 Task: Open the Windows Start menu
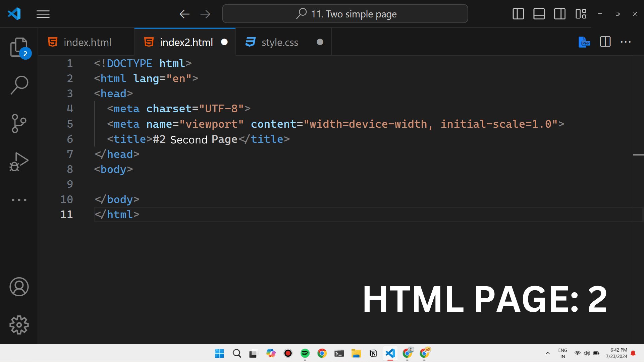[x=219, y=353]
